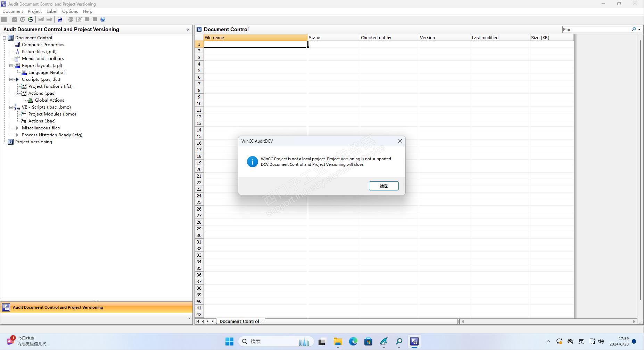The image size is (644, 350).
Task: Click the Size (KB) column header
Action: (552, 37)
